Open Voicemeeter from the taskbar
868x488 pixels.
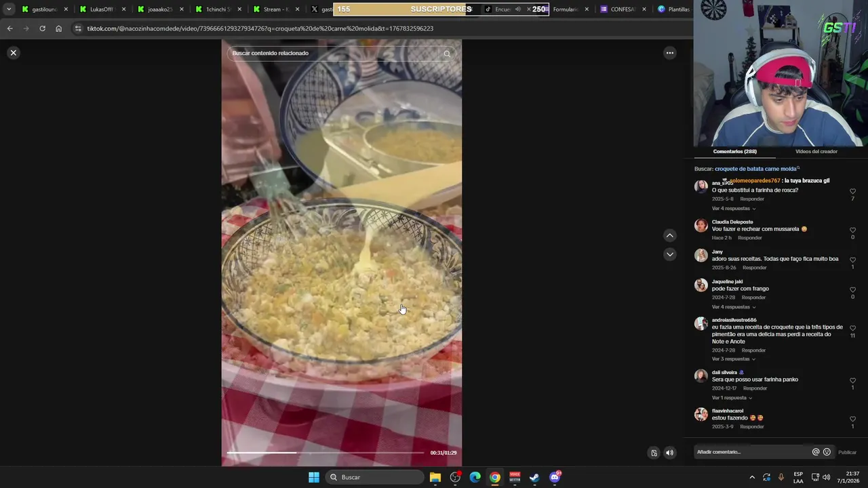[x=515, y=477]
